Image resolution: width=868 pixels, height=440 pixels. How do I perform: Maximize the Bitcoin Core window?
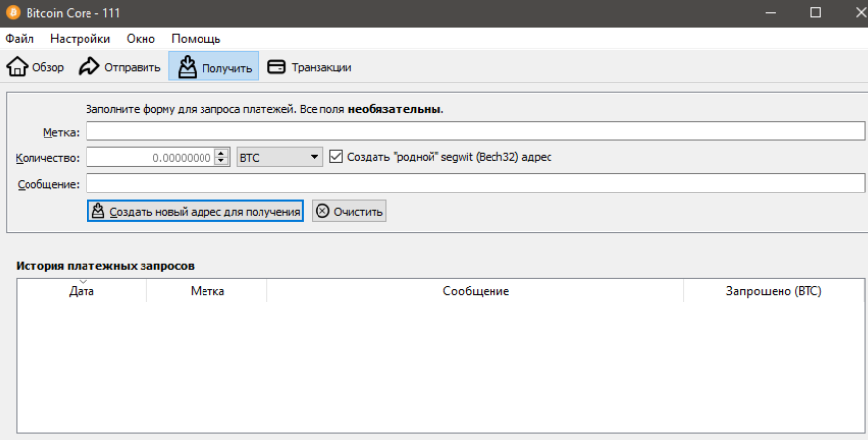tap(816, 12)
